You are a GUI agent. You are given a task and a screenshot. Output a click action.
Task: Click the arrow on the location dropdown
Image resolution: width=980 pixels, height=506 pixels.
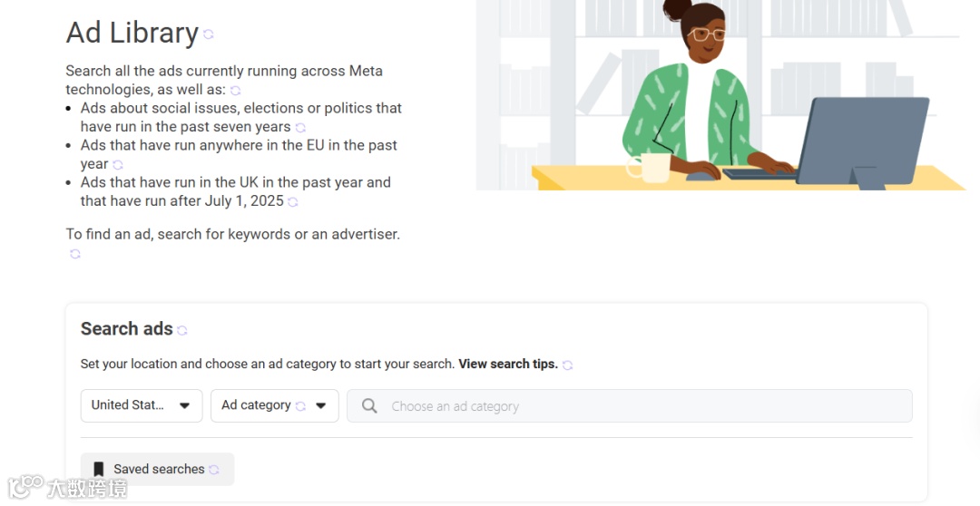(x=185, y=406)
